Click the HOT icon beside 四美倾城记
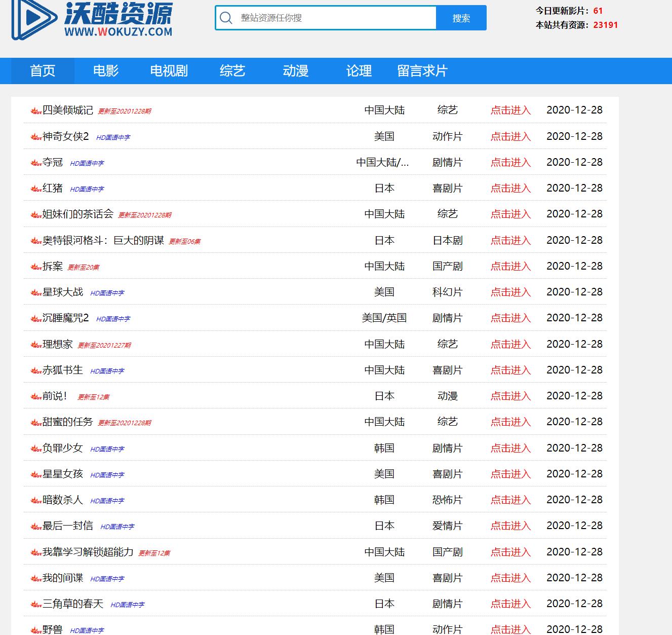672x635 pixels. pos(36,111)
